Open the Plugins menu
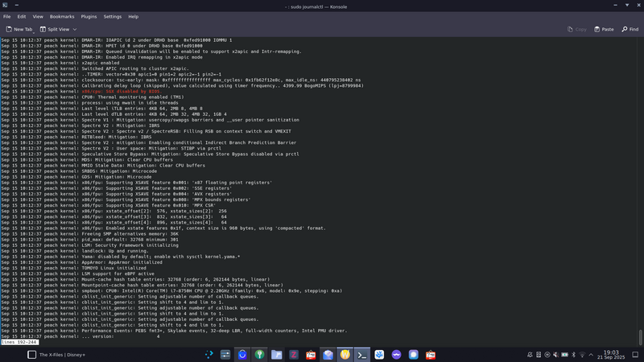Image resolution: width=644 pixels, height=362 pixels. [89, 16]
